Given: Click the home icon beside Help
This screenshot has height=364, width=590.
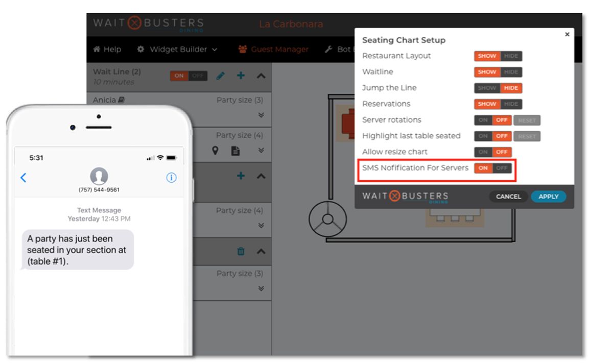Looking at the screenshot, I should point(97,49).
